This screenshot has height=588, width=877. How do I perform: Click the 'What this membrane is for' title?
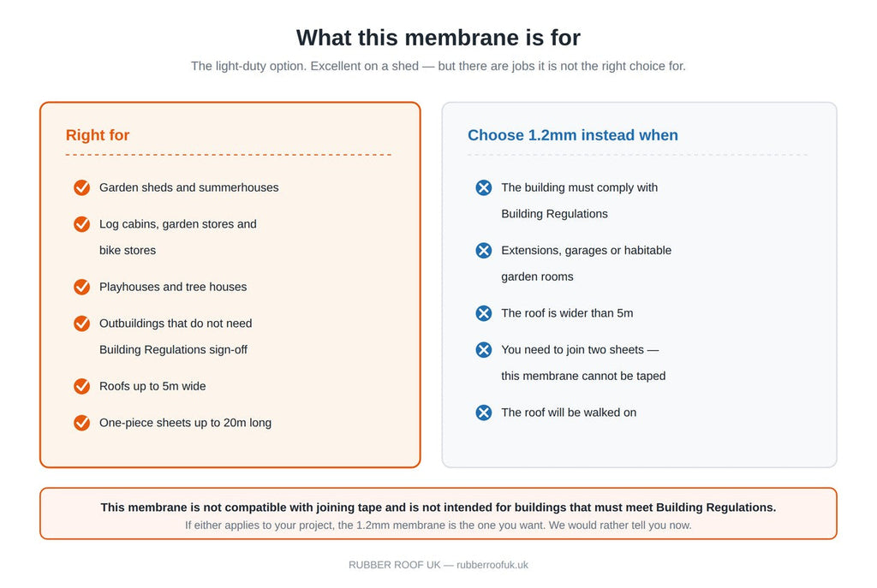tap(438, 38)
